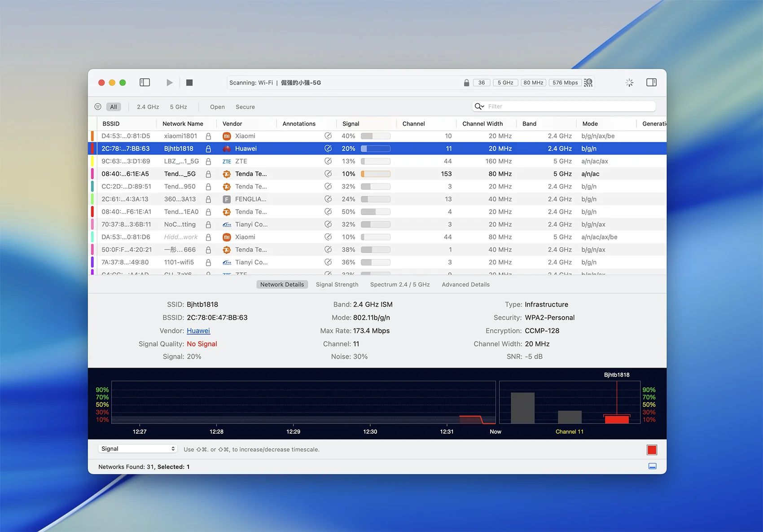Click the blue panel icon in status bar
The height and width of the screenshot is (532, 763).
652,466
